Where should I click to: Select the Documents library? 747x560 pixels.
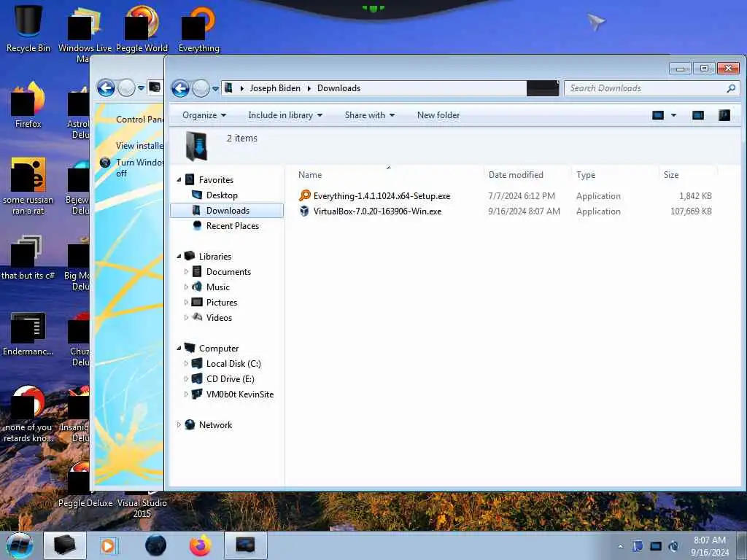[x=228, y=271]
